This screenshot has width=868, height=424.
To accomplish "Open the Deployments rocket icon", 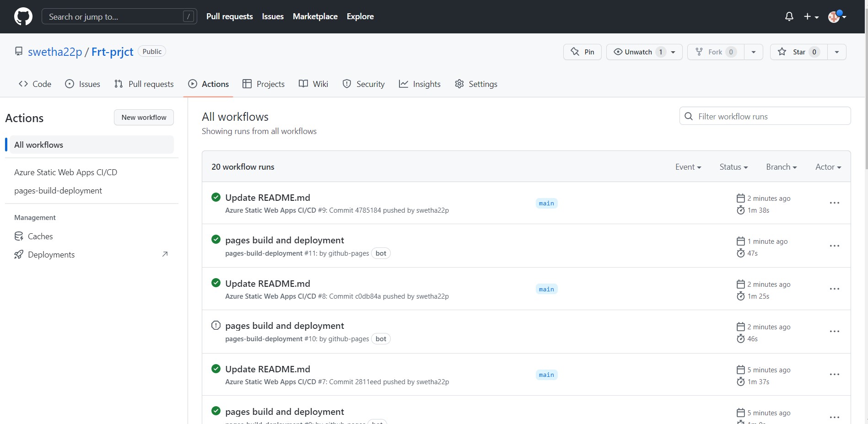I will click(19, 254).
